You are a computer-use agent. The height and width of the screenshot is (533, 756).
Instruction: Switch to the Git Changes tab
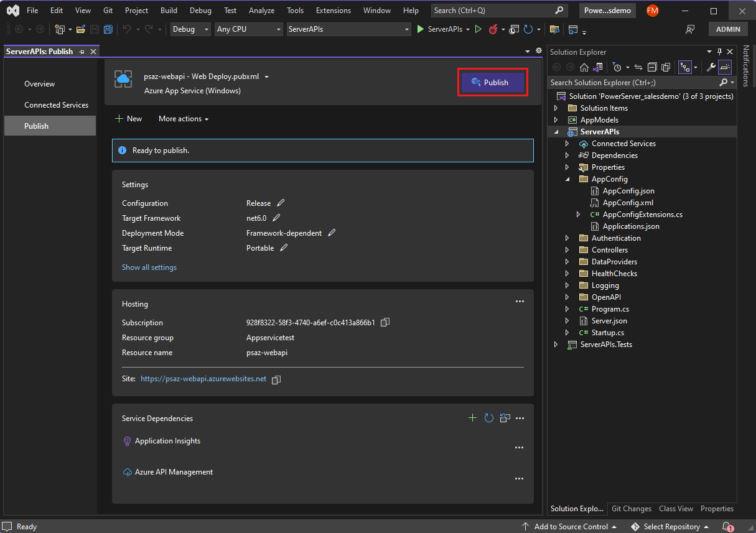point(631,508)
